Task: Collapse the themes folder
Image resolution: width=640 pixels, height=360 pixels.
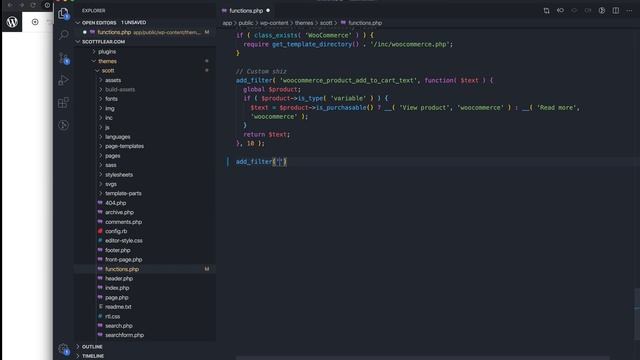Action: point(107,61)
